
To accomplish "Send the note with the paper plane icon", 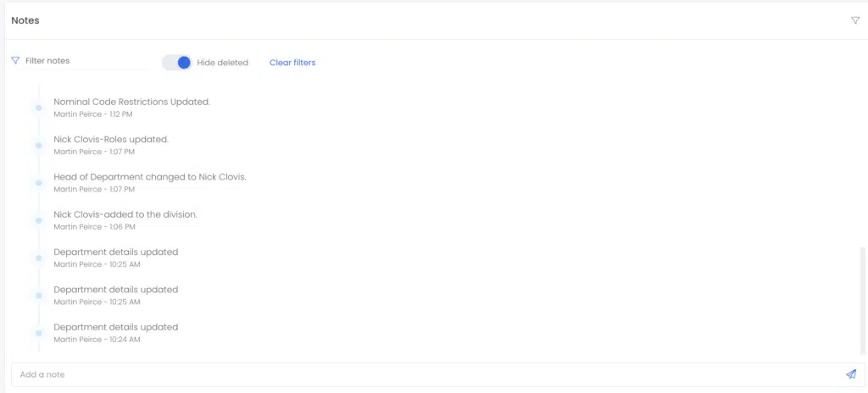I will [x=851, y=374].
